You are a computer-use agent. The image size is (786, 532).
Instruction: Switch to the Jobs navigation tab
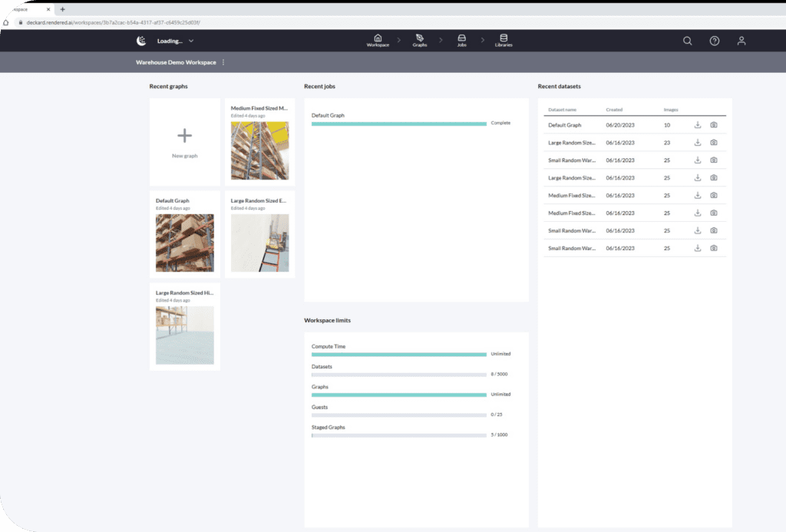pos(461,41)
